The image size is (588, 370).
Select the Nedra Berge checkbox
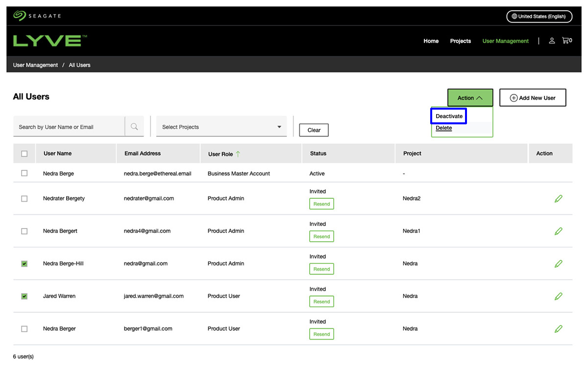pos(24,173)
